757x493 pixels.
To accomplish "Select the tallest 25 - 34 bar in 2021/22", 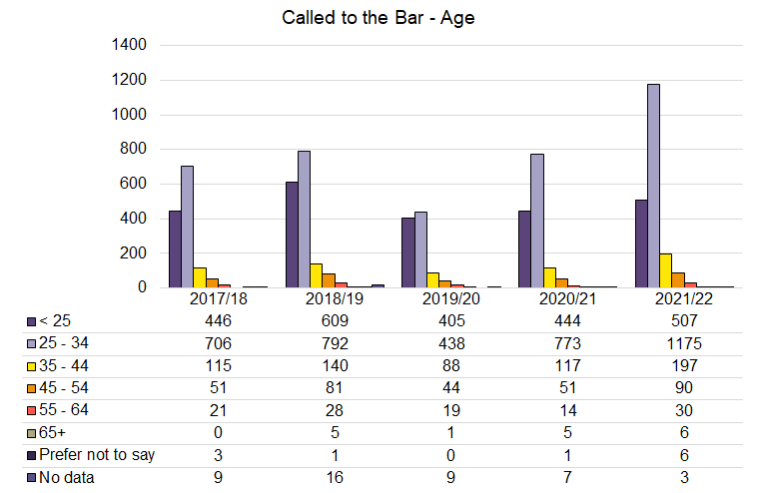I will pyautogui.click(x=653, y=185).
